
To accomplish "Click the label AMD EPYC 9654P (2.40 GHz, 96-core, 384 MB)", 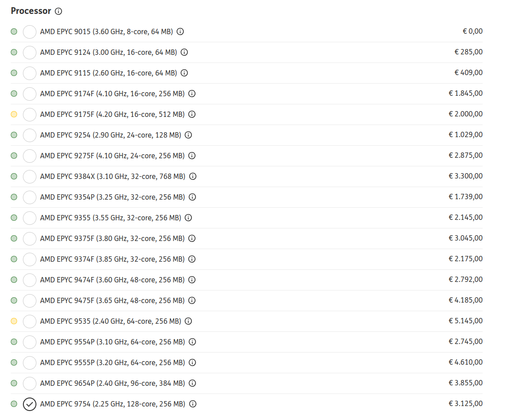I will [x=112, y=383].
